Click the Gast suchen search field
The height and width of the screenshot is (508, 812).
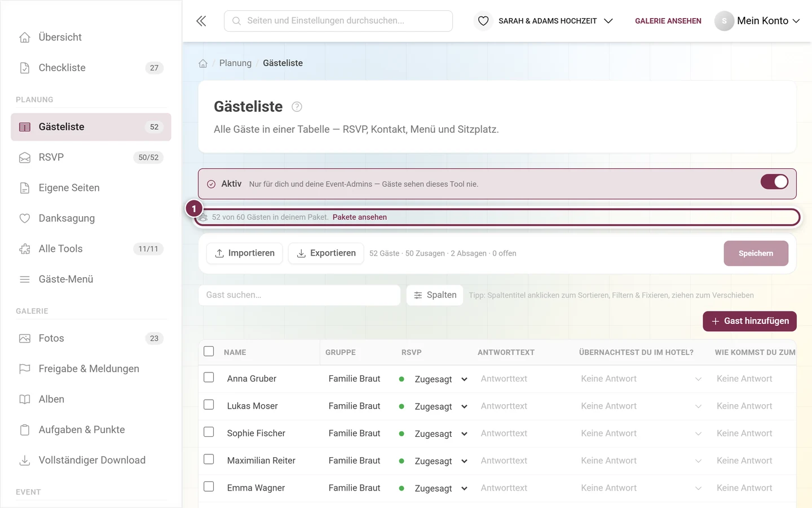click(299, 295)
